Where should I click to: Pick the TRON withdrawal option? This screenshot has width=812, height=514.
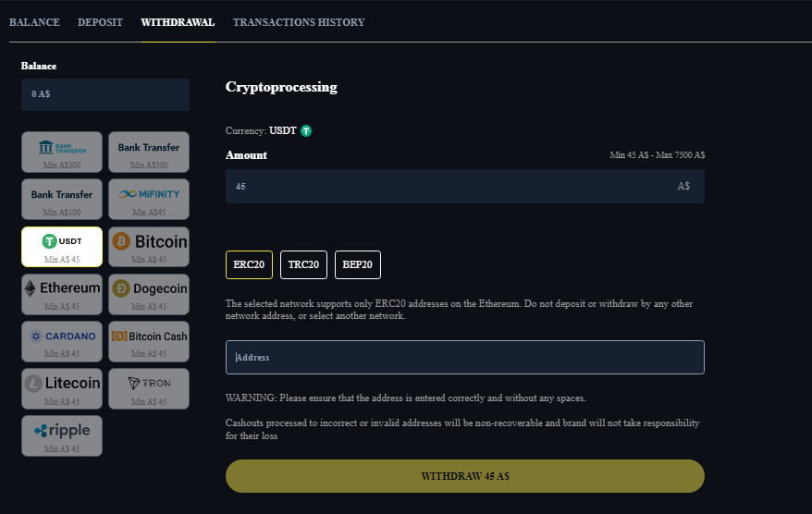pyautogui.click(x=149, y=387)
